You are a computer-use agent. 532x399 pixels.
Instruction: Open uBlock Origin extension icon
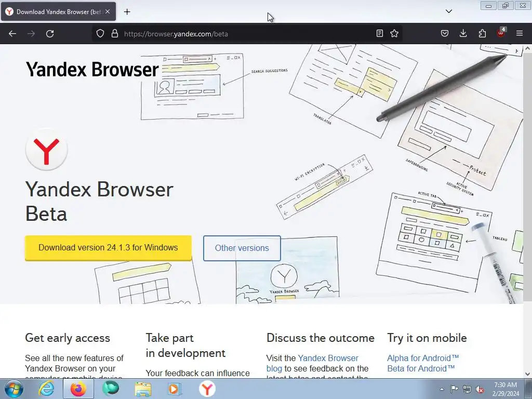pyautogui.click(x=501, y=33)
